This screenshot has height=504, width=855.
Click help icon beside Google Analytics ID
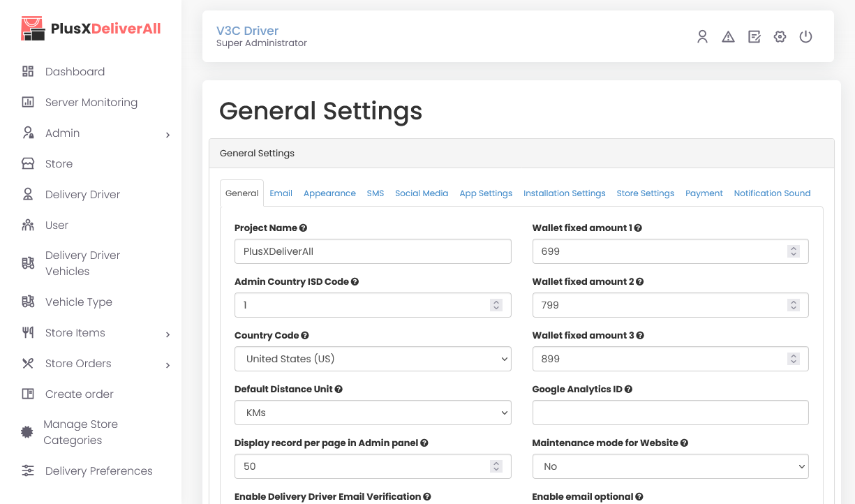[628, 389]
